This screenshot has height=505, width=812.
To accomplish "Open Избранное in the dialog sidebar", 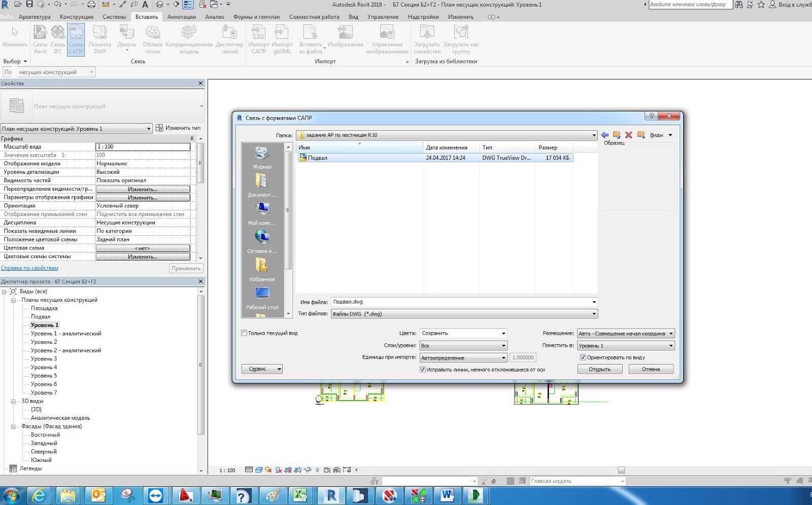I will [262, 270].
